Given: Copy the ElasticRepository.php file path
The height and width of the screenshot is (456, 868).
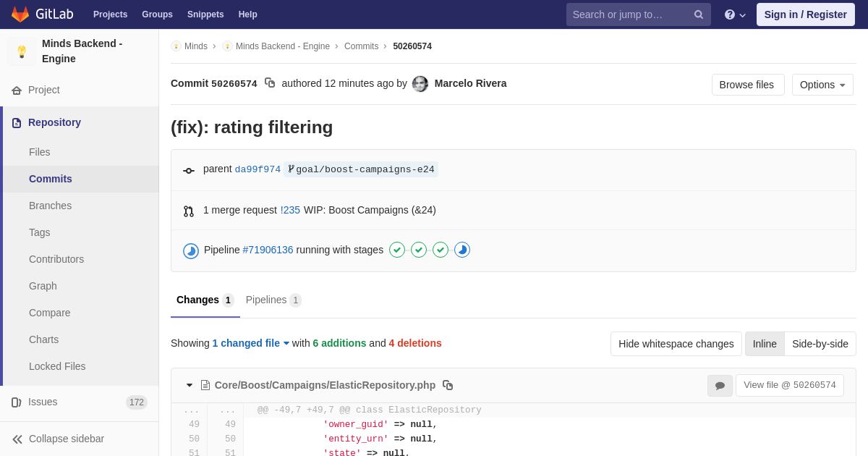Looking at the screenshot, I should coord(448,385).
